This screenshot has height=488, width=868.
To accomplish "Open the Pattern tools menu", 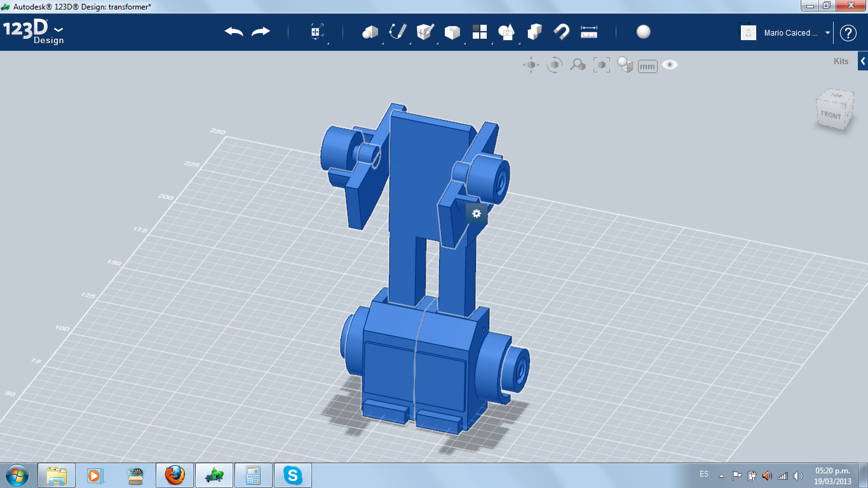I will point(479,32).
